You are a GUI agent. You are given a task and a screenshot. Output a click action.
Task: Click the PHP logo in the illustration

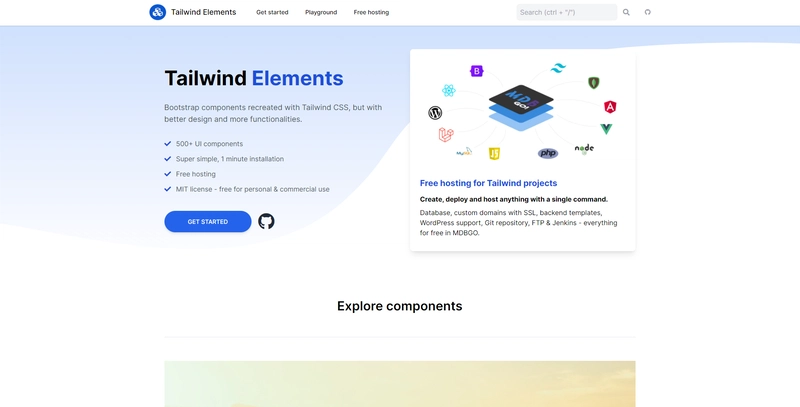pos(547,153)
